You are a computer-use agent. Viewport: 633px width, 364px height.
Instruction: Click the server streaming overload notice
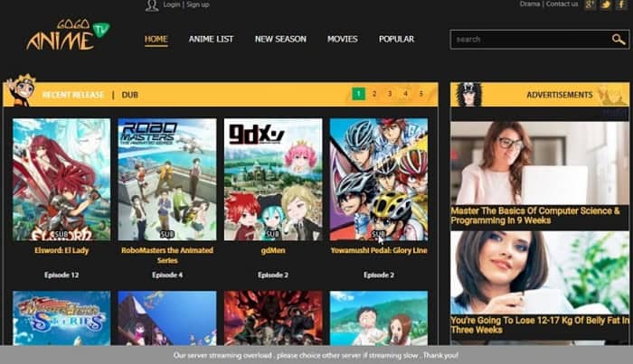pyautogui.click(x=316, y=356)
